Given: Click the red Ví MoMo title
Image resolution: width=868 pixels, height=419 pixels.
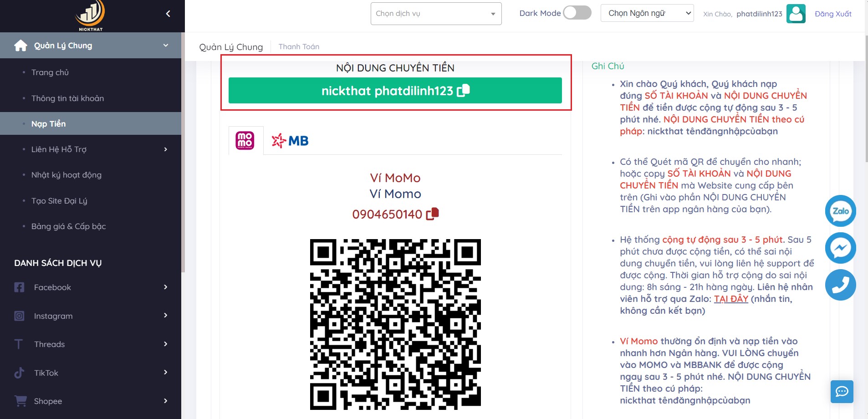Looking at the screenshot, I should point(395,178).
